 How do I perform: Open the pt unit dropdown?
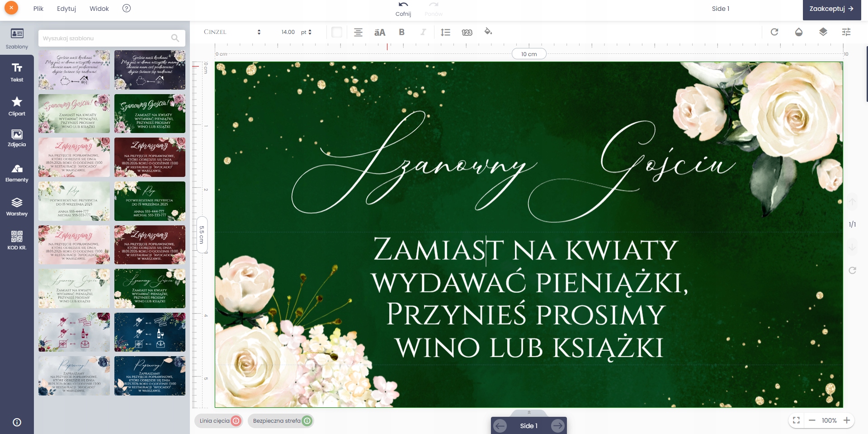pyautogui.click(x=307, y=32)
